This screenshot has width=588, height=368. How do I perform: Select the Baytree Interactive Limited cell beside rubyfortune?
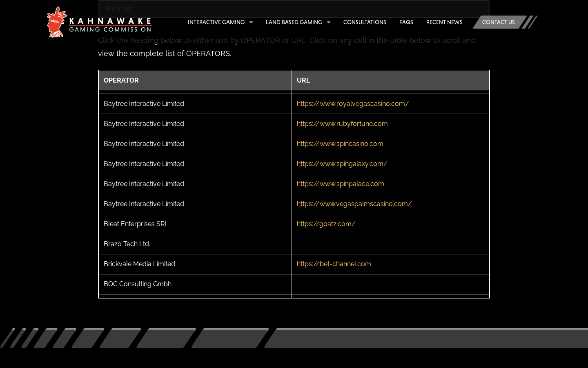coord(195,124)
